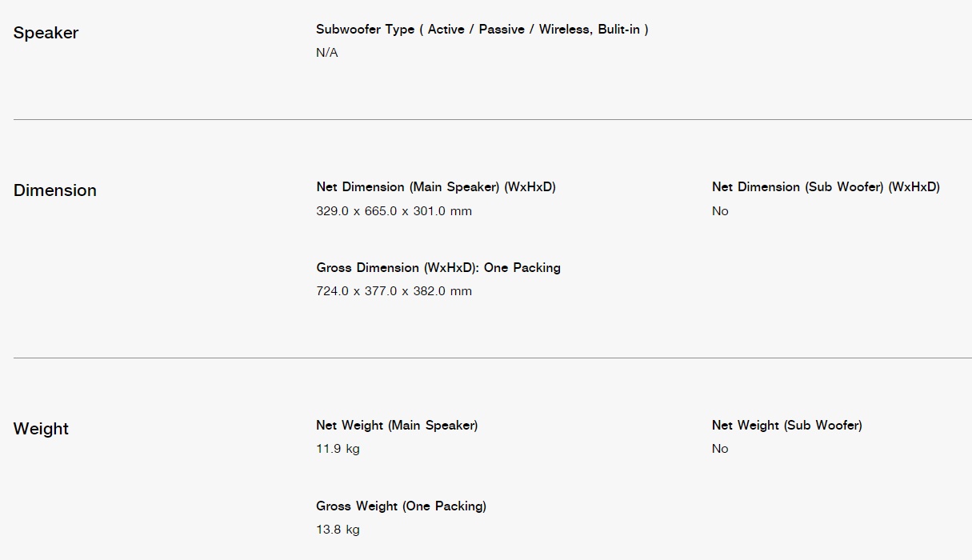Select the No value under Sub Woofer dimension

[720, 211]
